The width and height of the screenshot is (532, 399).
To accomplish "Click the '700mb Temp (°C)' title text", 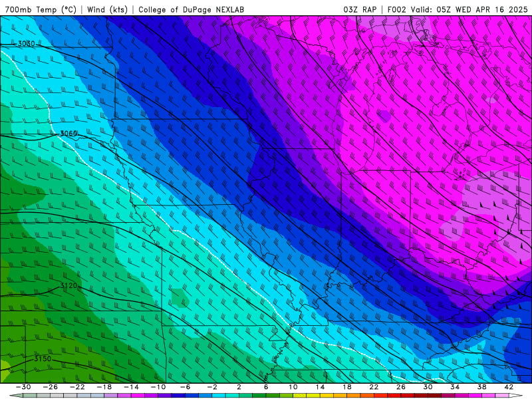I will (x=41, y=9).
